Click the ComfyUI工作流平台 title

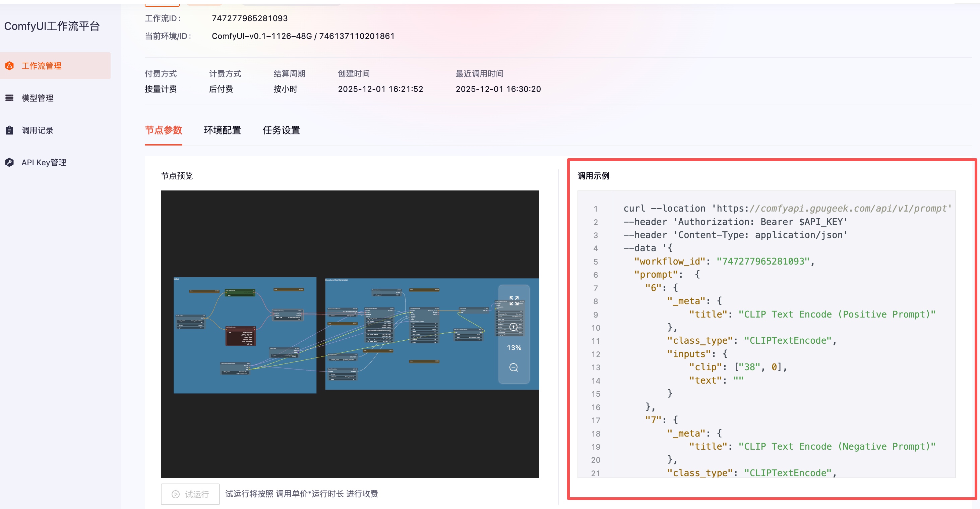(x=52, y=26)
